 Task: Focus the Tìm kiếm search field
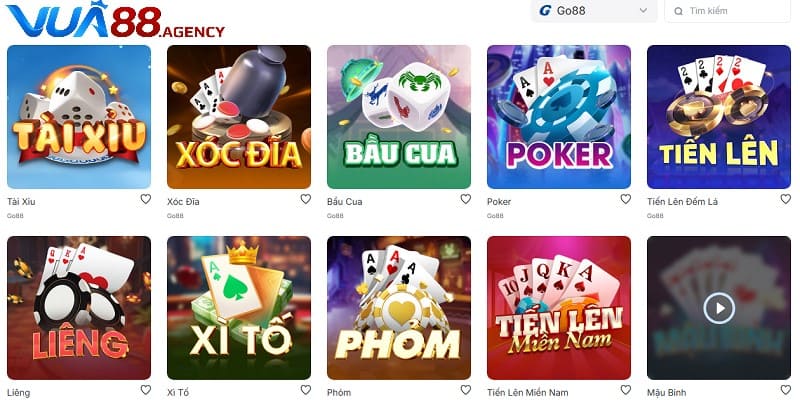click(x=728, y=11)
